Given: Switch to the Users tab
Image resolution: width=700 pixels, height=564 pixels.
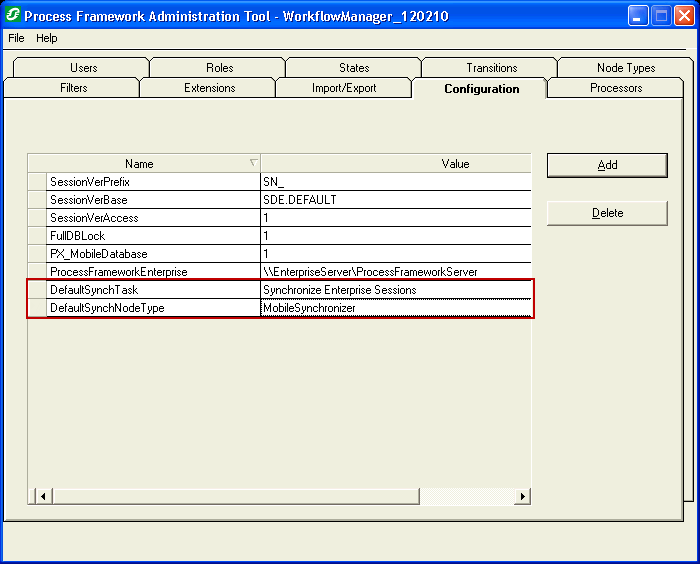Looking at the screenshot, I should click(x=84, y=68).
